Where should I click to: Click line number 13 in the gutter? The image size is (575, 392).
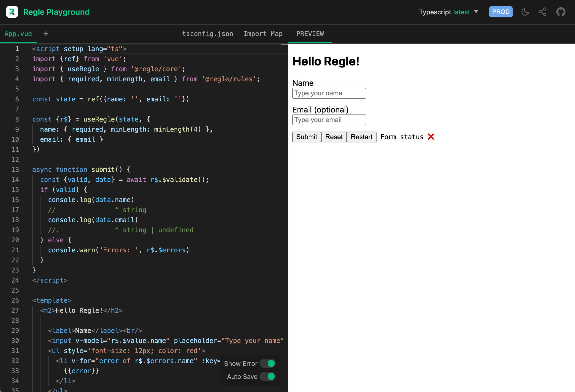pos(15,170)
